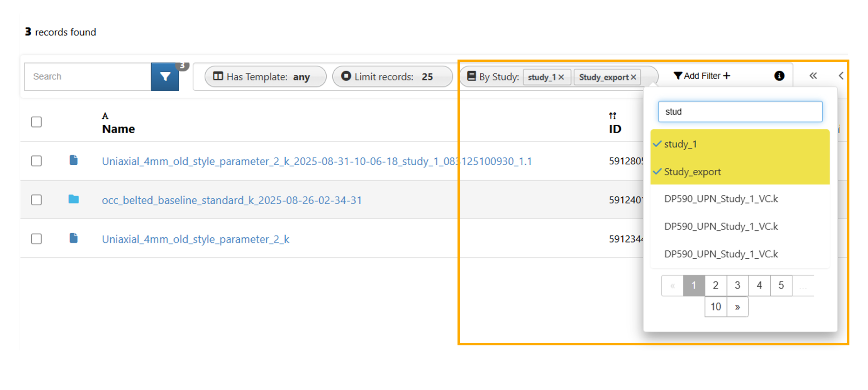Click the ID column sort icon
868x390 pixels.
point(612,116)
